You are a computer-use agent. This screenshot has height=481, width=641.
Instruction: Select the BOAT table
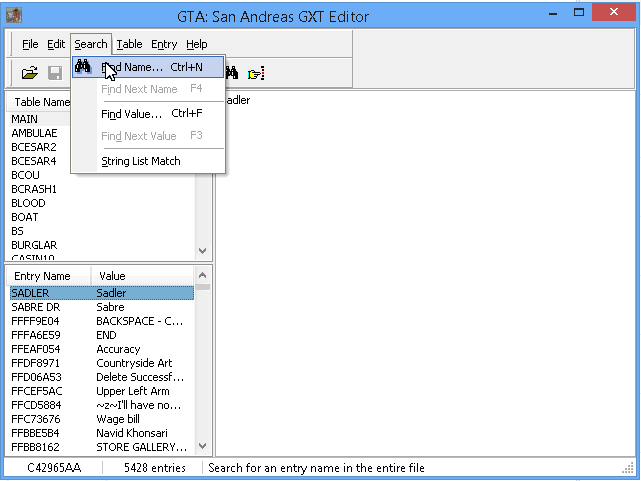25,217
